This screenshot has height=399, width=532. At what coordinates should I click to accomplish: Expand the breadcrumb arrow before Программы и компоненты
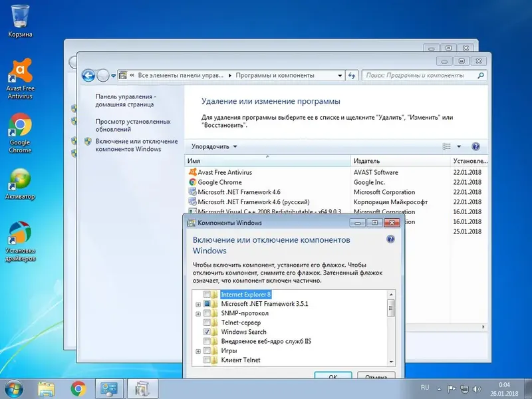coord(229,75)
